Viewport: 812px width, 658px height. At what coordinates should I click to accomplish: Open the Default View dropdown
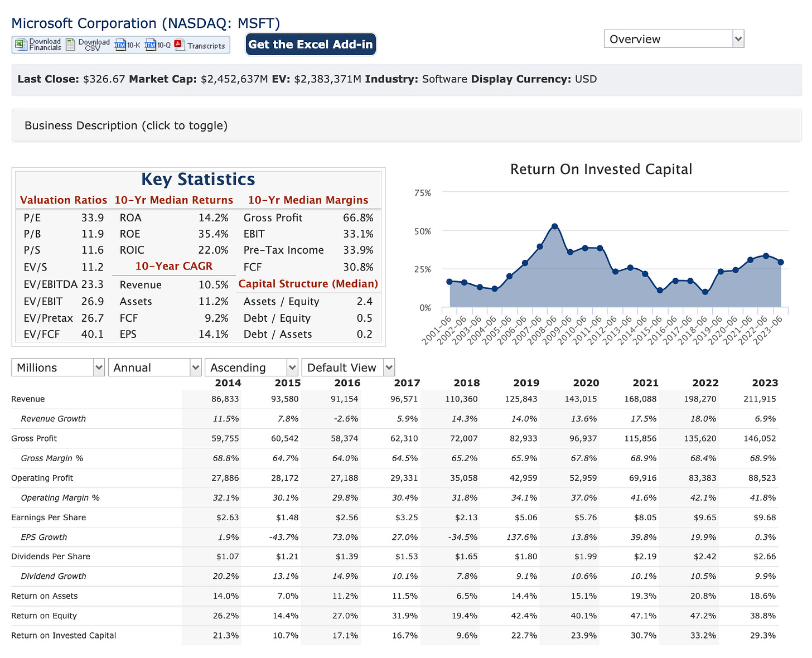[348, 367]
